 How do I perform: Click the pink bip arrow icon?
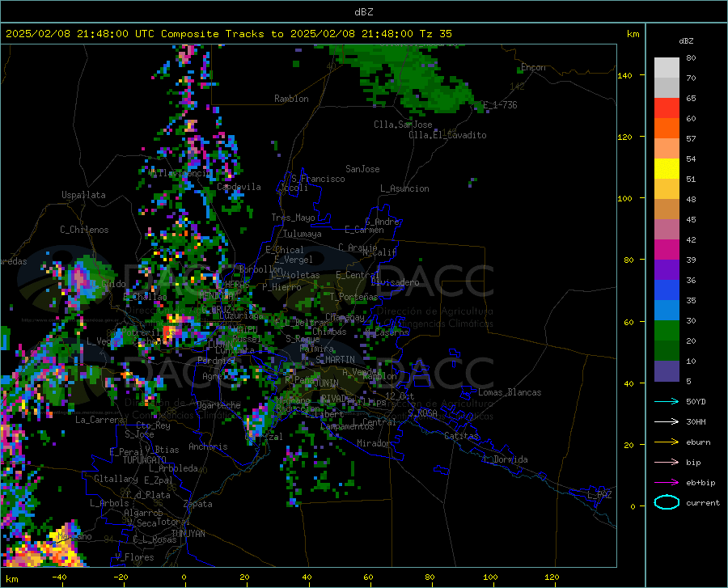tap(667, 463)
